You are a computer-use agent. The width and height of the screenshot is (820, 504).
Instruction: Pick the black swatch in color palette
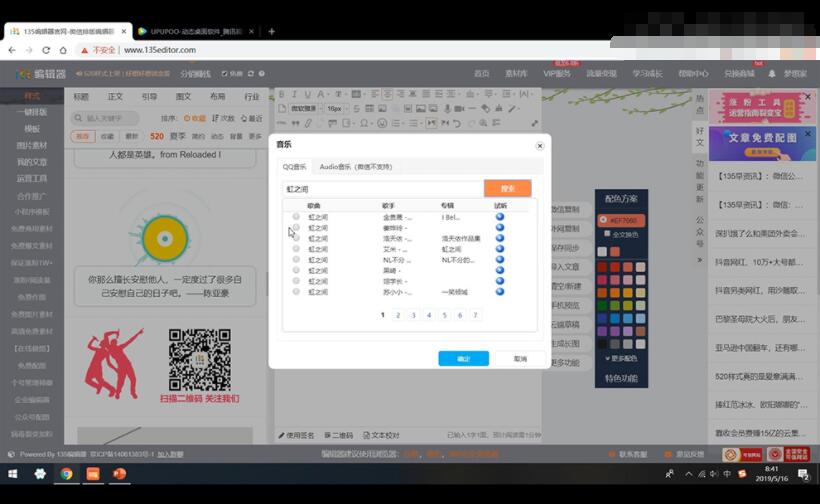602,344
